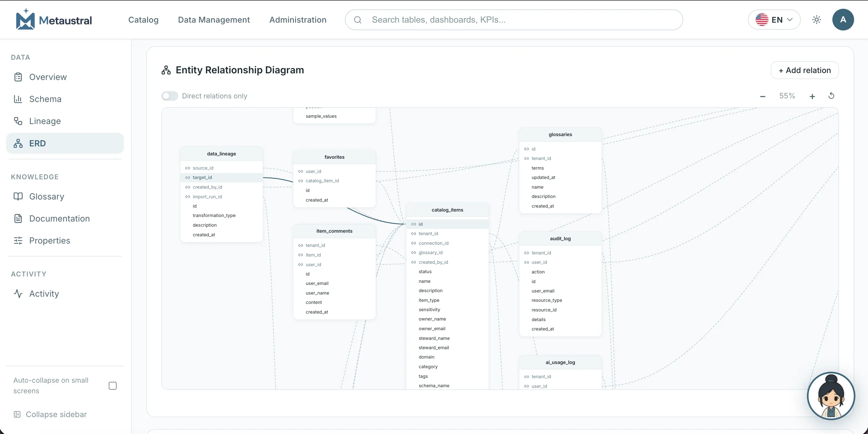This screenshot has width=868, height=434.
Task: Select the ERD sidebar item
Action: 65,143
